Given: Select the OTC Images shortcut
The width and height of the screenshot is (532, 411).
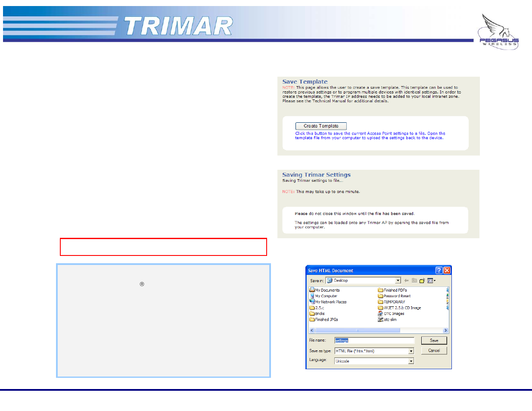Looking at the screenshot, I should click(x=391, y=314).
